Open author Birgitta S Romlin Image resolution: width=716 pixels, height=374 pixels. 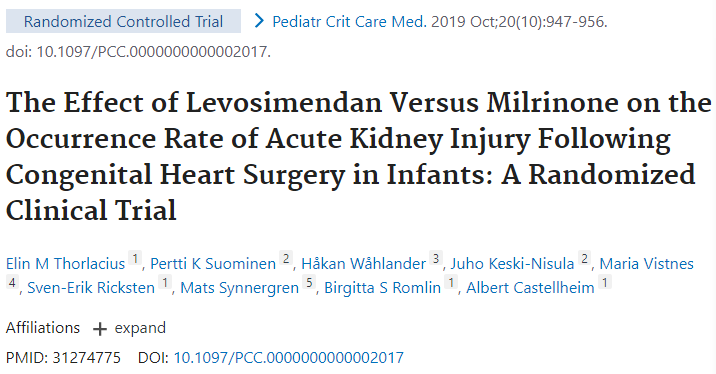tap(382, 288)
